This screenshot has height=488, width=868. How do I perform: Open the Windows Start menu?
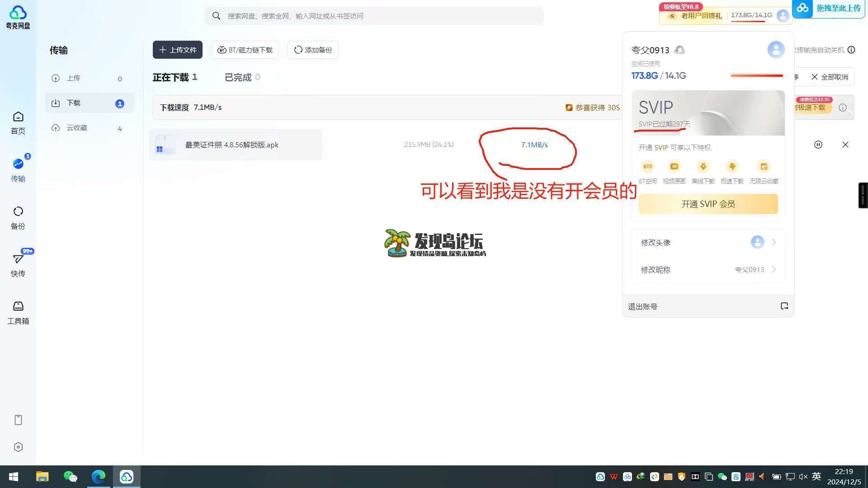coord(14,477)
